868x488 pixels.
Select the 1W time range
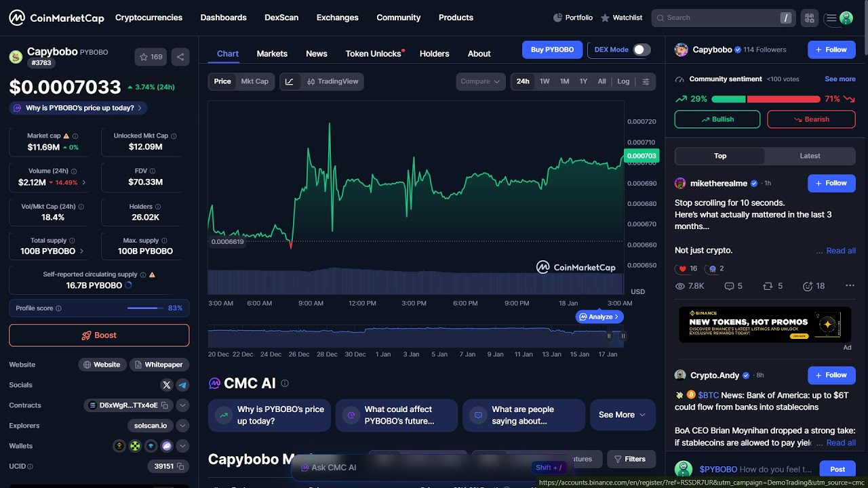(545, 81)
